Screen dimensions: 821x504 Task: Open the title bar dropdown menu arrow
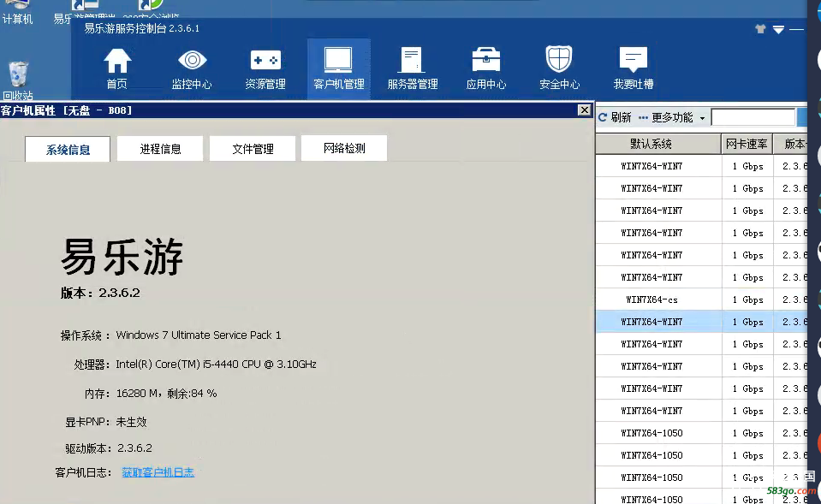(778, 29)
